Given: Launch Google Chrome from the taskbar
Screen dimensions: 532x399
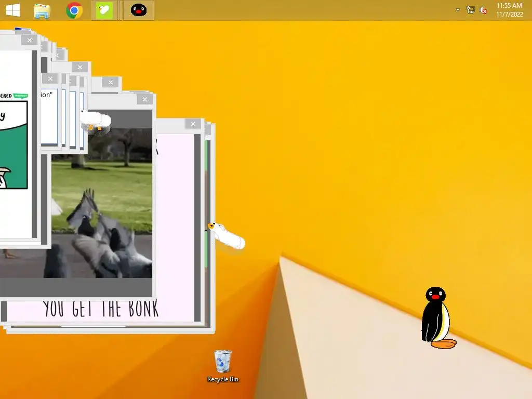Looking at the screenshot, I should [74, 10].
